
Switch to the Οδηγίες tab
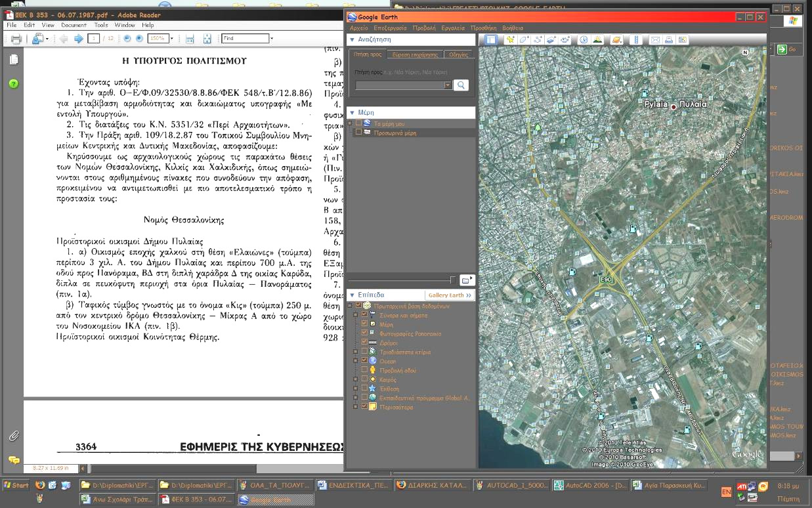(459, 54)
